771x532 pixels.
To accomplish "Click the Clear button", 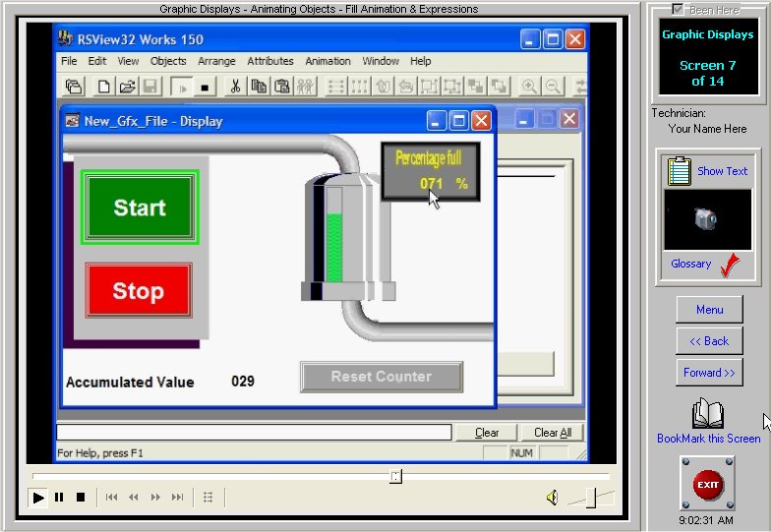I will coord(486,433).
